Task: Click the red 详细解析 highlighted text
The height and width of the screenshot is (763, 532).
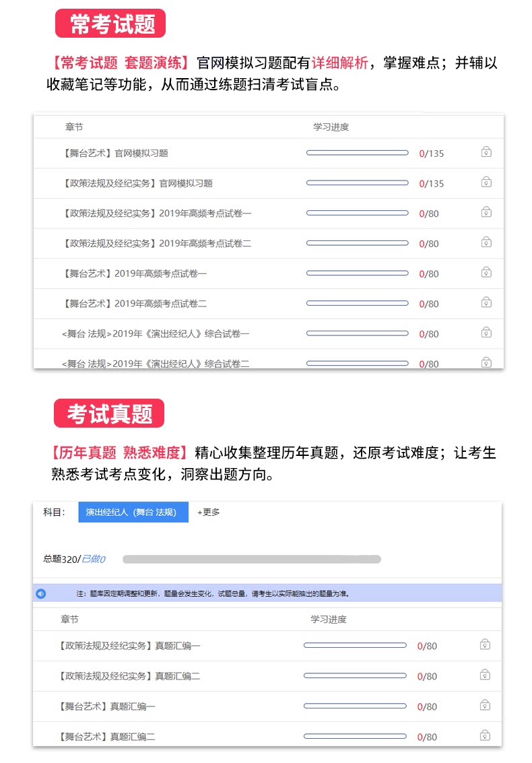Action: tap(340, 63)
